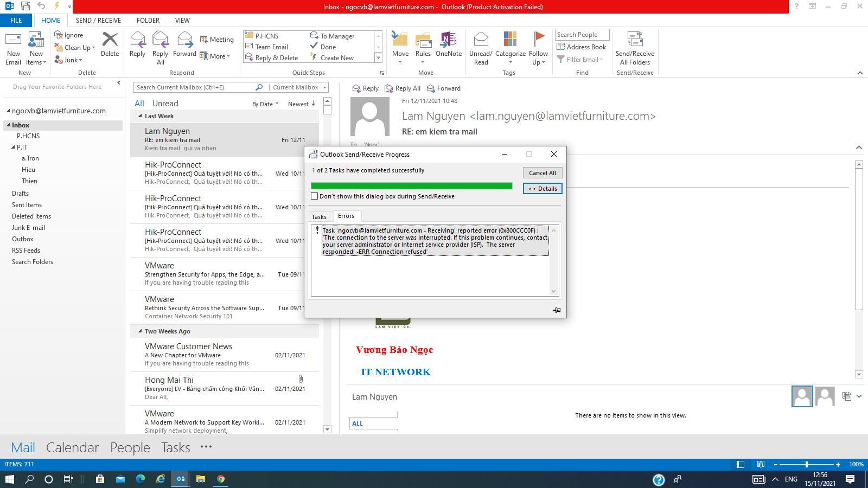This screenshot has width=868, height=488.
Task: Toggle the Newest sort order
Action: [302, 104]
